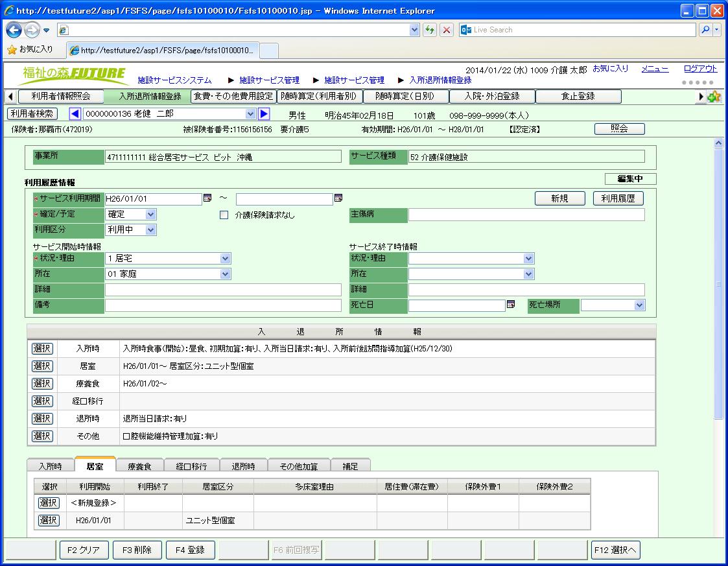728x566 pixels.
Task: Open the メニュー link
Action: (x=655, y=69)
